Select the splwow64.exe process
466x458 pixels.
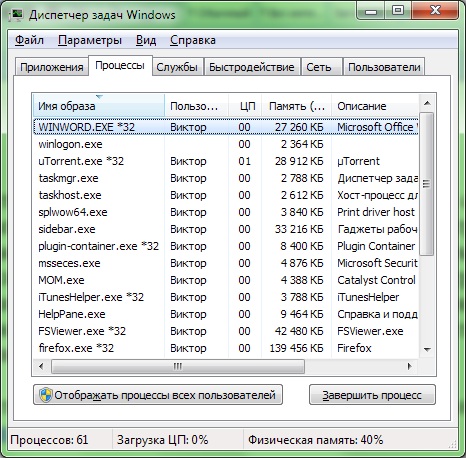point(226,212)
